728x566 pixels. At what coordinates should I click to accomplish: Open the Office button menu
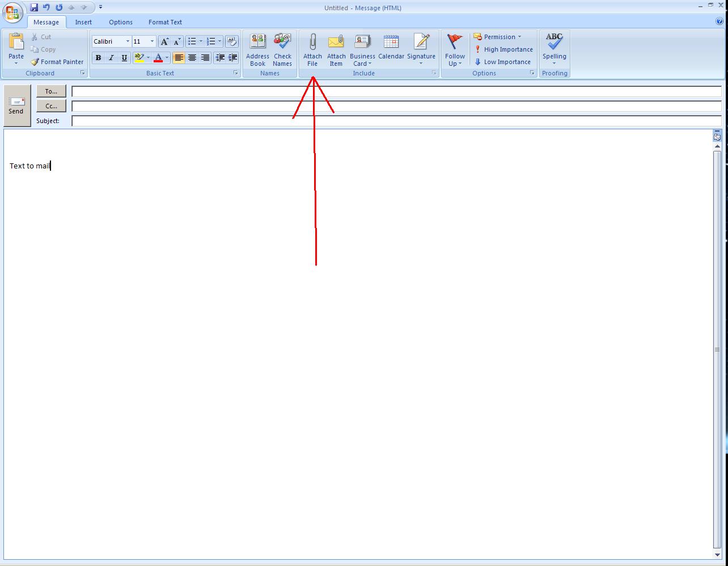click(x=12, y=12)
